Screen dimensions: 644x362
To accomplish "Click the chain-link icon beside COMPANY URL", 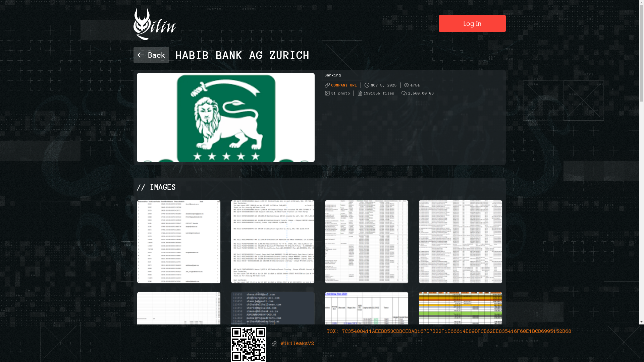I will [327, 85].
